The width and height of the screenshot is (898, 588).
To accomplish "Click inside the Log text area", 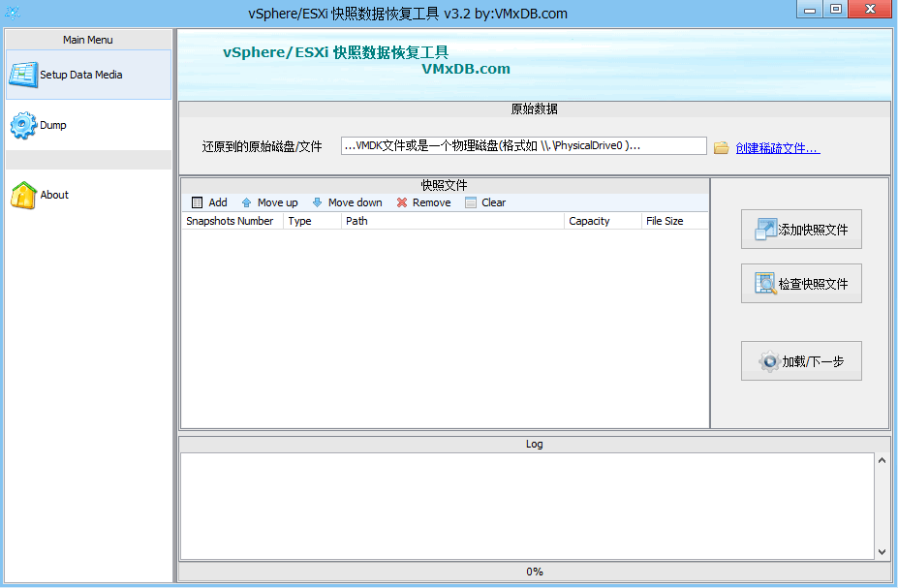I will [x=527, y=506].
